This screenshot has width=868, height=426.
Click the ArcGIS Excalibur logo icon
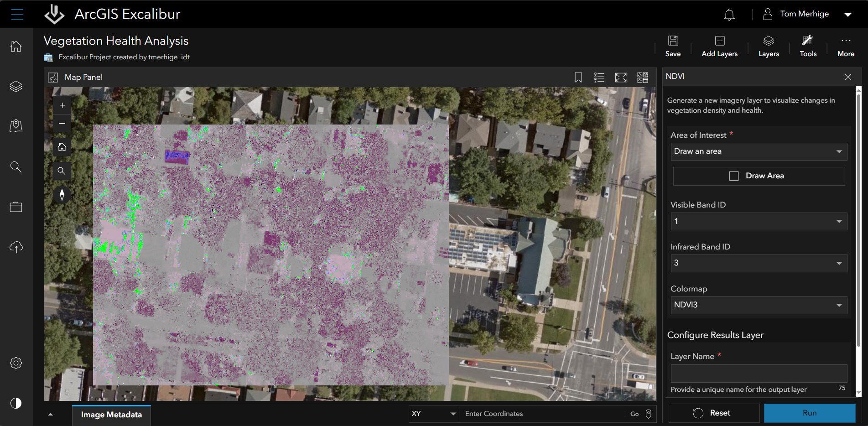pos(54,14)
